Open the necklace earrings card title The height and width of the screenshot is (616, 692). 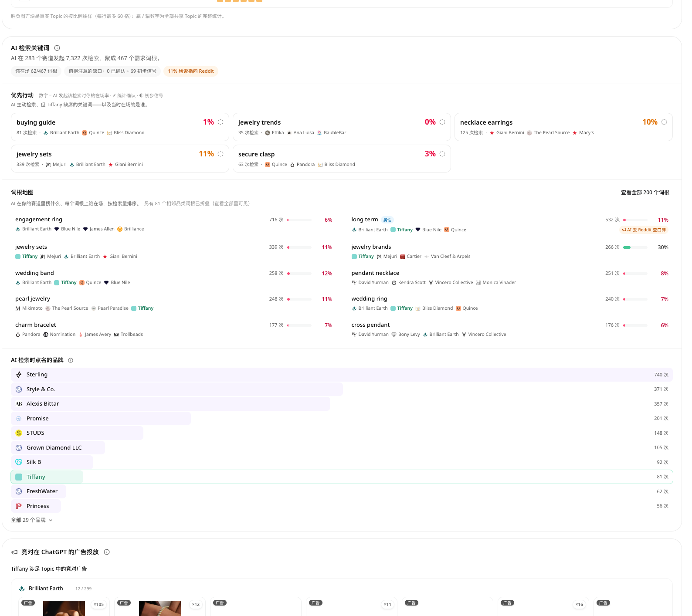pos(486,122)
